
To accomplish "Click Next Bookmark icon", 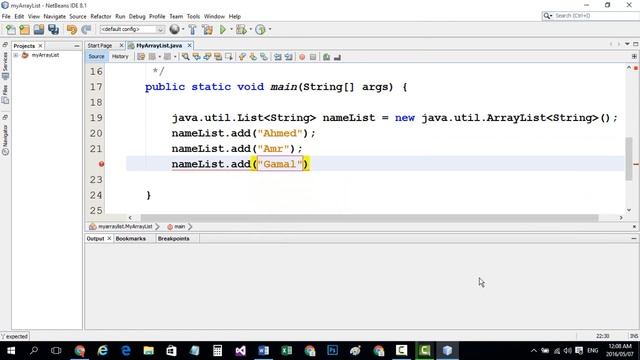I will (x=253, y=57).
